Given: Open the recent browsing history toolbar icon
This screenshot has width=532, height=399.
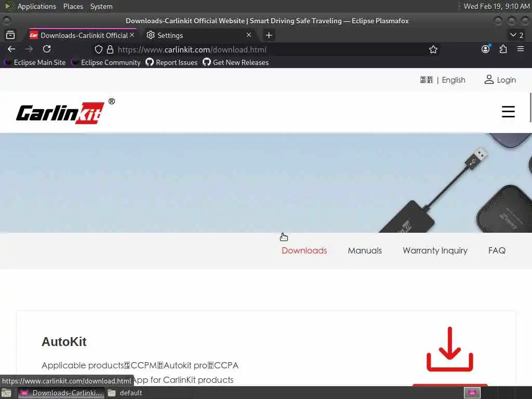Looking at the screenshot, I should pos(10,35).
